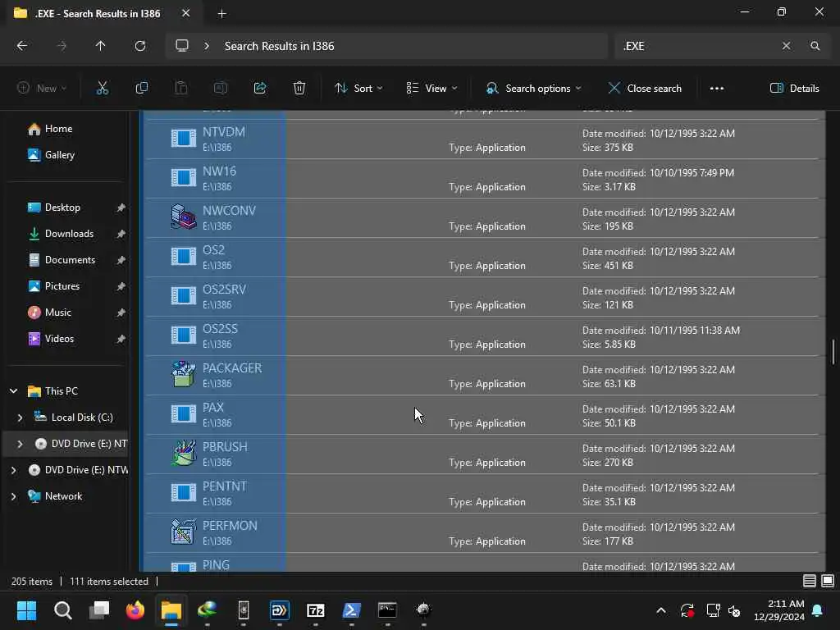Screen dimensions: 840x630
Task: Click the NTVDM file icon
Action: pos(183,139)
